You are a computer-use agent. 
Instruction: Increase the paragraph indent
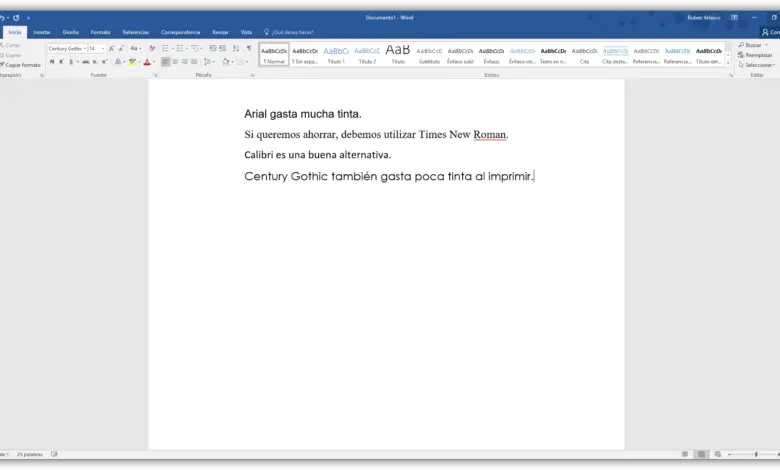pyautogui.click(x=222, y=48)
